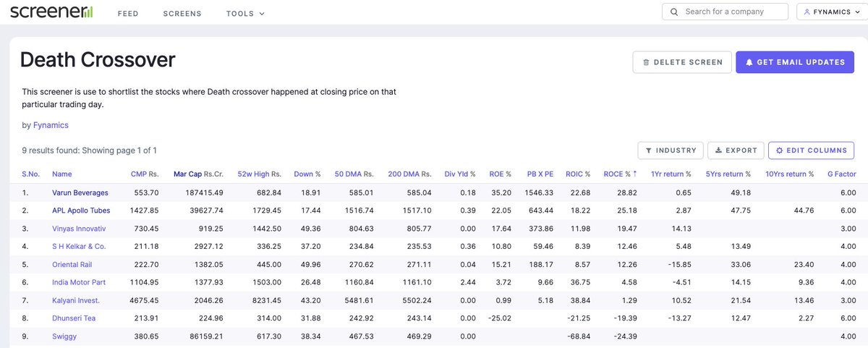Open the Oriental Rail company link
The image size is (868, 348).
pyautogui.click(x=72, y=265)
